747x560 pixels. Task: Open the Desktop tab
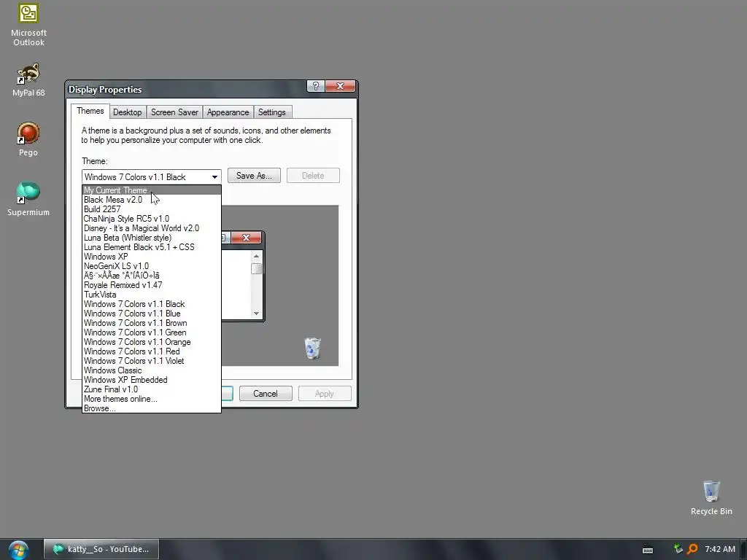(x=127, y=112)
